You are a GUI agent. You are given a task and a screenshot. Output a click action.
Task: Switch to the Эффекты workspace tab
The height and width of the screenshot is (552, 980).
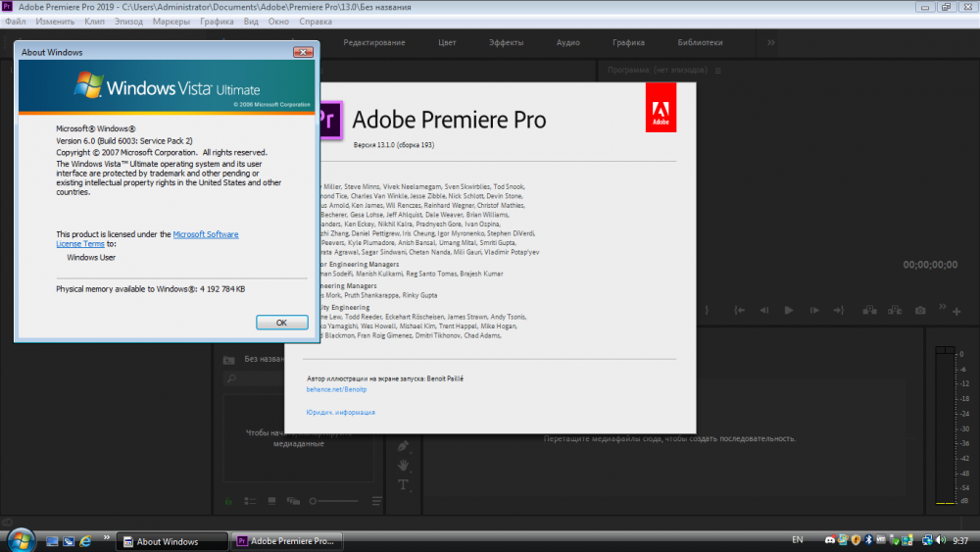506,42
